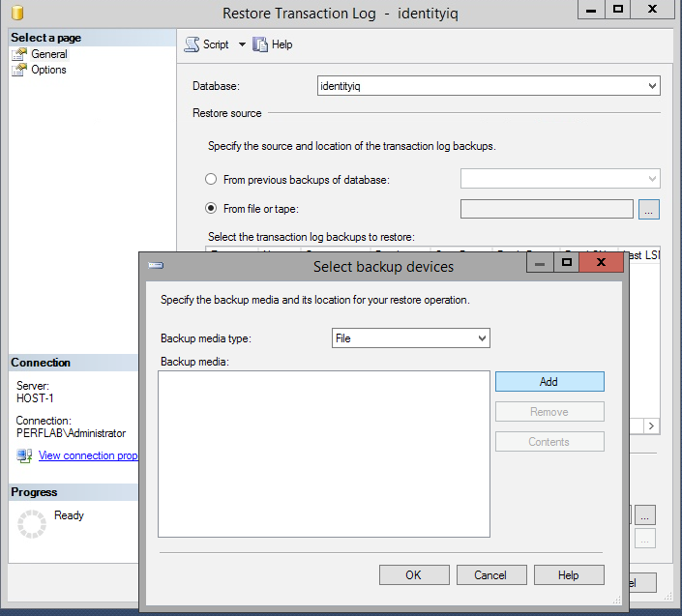Click Add in Select backup devices

click(549, 381)
